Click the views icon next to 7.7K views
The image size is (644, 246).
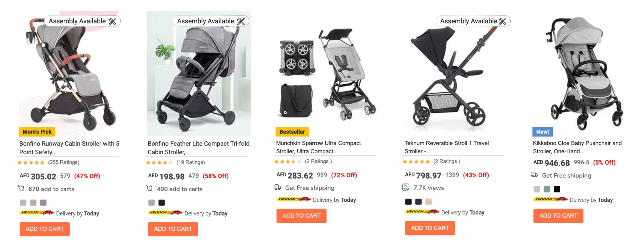point(406,187)
